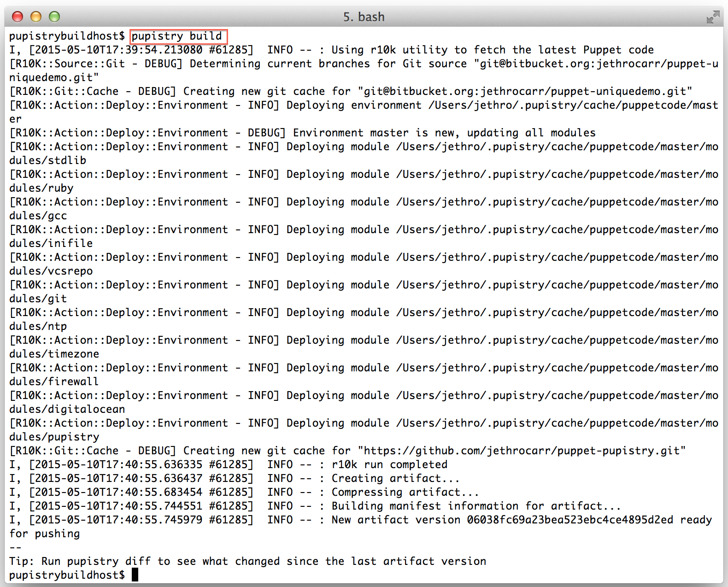Click the 'dules/vcsrepo' line
The height and width of the screenshot is (587, 728).
click(x=51, y=271)
